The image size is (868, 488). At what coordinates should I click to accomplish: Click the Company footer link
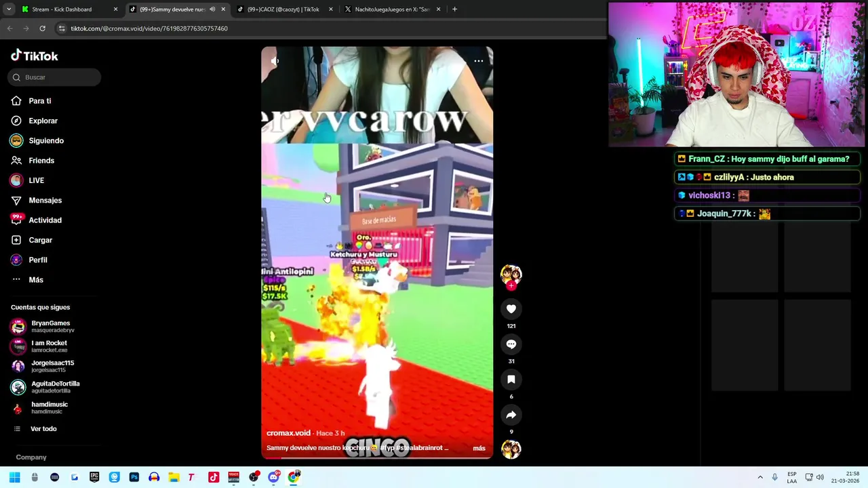point(31,457)
